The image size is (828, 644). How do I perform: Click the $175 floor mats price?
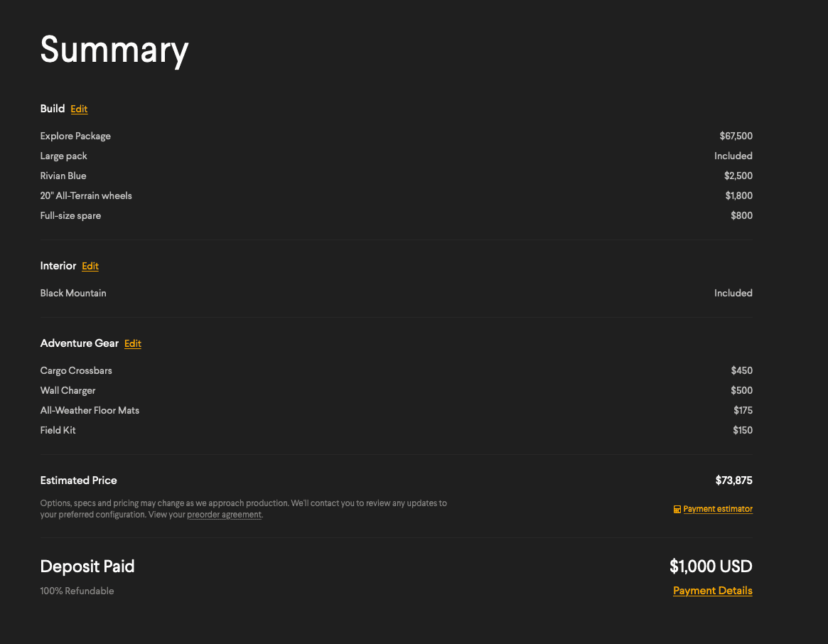click(743, 410)
